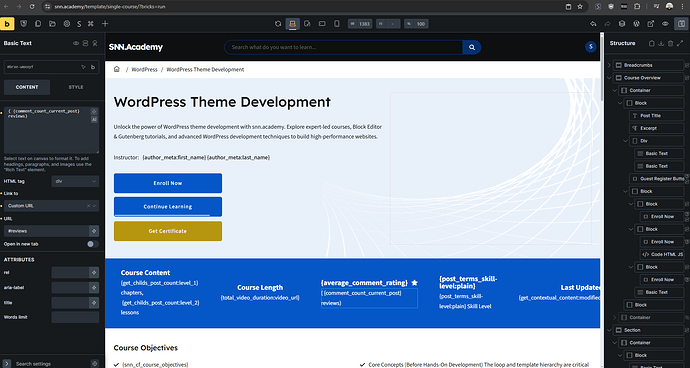690x368 pixels.
Task: Open the settings gear icon in the toolbar
Action: (x=66, y=24)
